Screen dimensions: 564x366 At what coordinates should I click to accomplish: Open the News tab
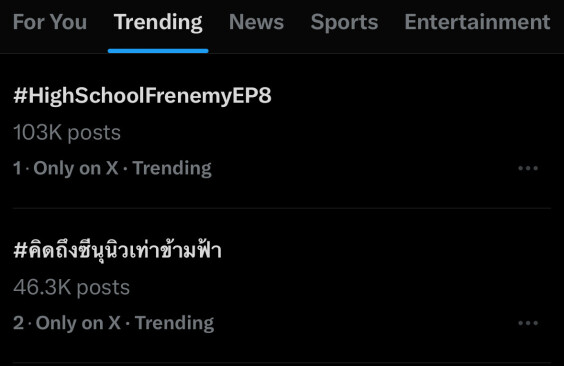[256, 22]
